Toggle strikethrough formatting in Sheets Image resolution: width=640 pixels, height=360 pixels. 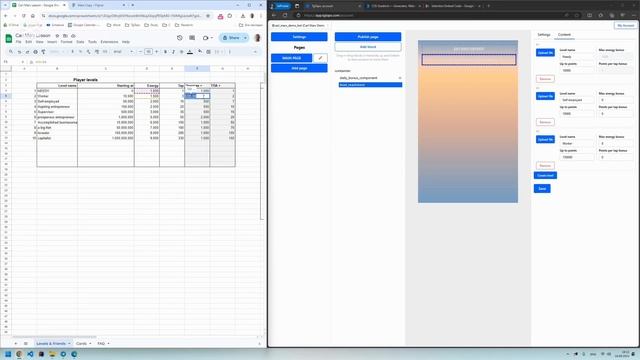[x=182, y=52]
